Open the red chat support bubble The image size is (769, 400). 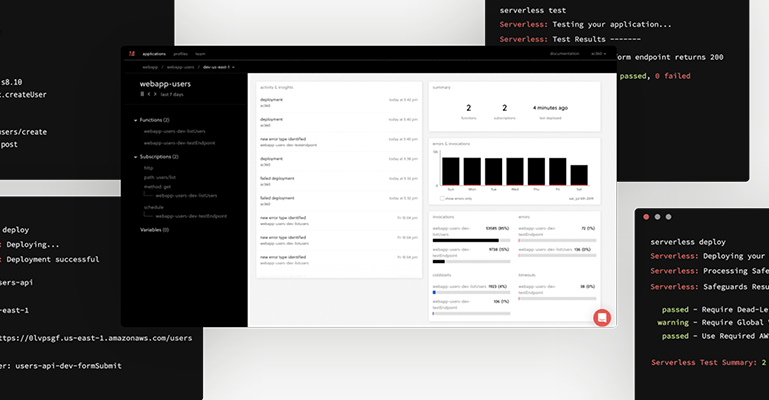click(602, 317)
